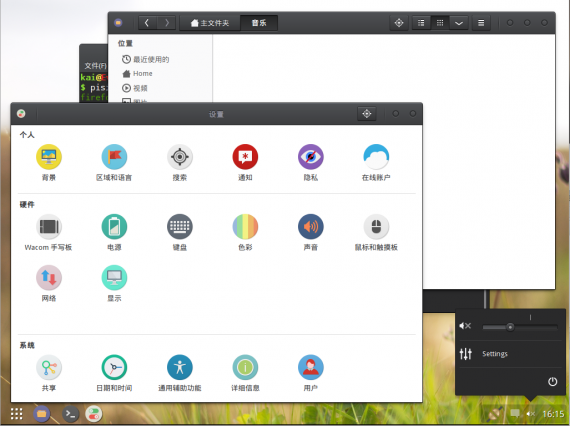570x426 pixels.
Task: Select the 音乐 path tab
Action: coord(259,23)
